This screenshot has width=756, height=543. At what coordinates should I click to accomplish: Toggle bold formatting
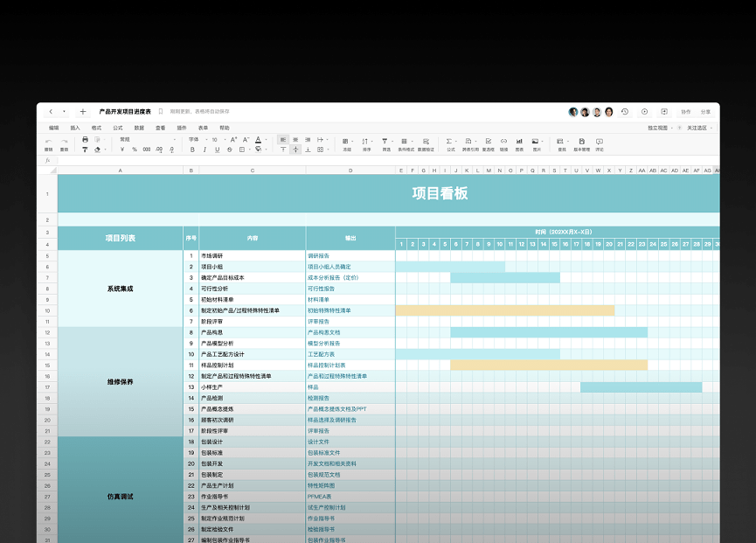192,150
